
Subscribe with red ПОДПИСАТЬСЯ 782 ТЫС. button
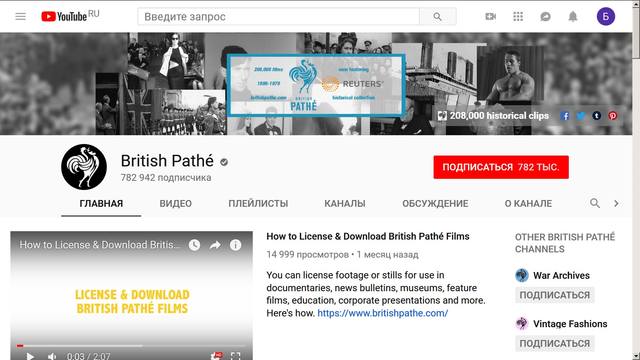click(x=501, y=167)
